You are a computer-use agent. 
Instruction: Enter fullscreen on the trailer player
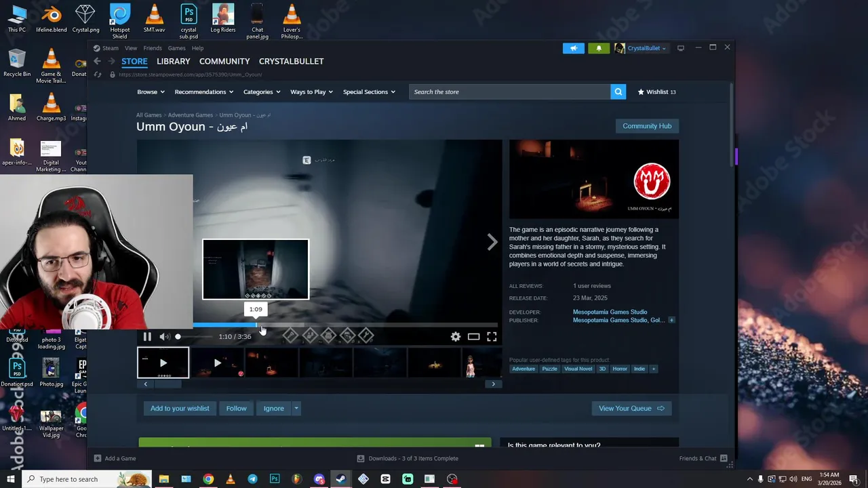[x=492, y=337]
